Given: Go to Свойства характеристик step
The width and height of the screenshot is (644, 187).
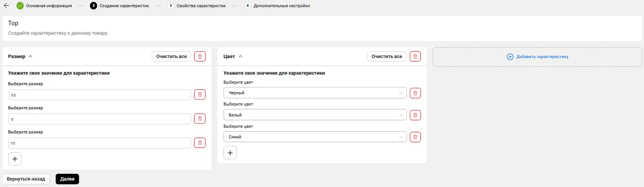Looking at the screenshot, I should [200, 6].
